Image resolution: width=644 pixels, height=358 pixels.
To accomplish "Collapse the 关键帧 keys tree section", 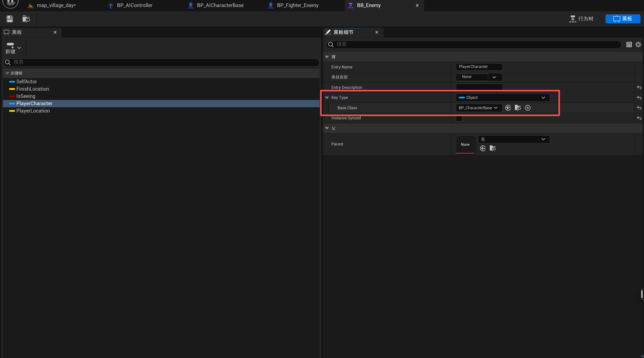I will pos(7,73).
